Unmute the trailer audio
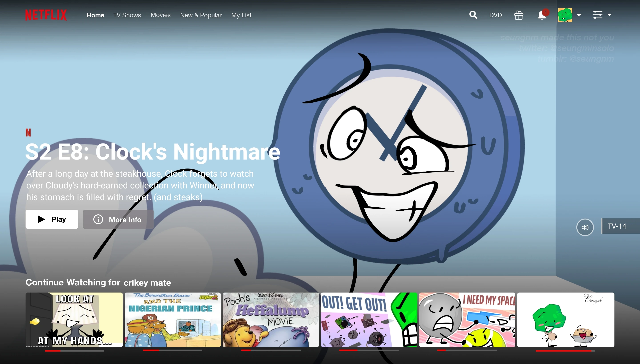Viewport: 640px width, 364px height. pos(585,227)
